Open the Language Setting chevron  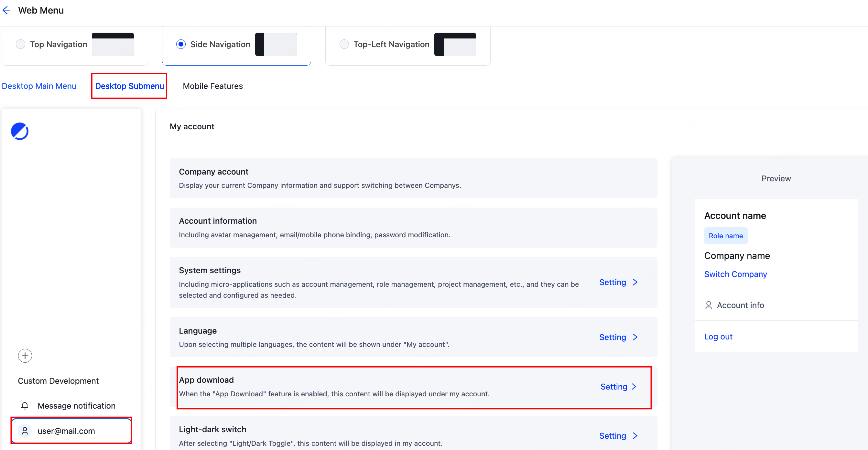point(635,337)
